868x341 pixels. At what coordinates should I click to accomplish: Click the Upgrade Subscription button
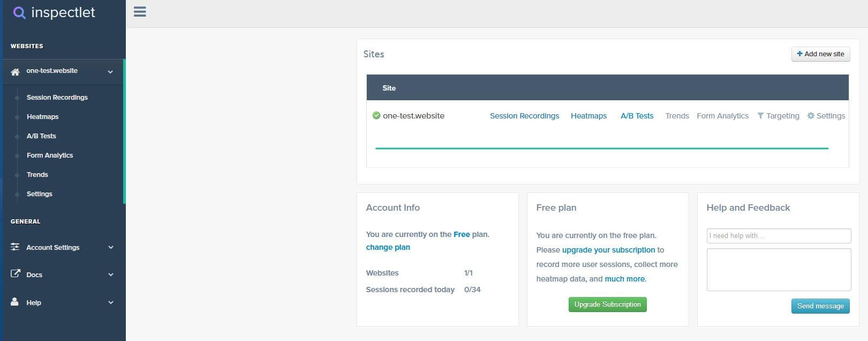click(607, 305)
